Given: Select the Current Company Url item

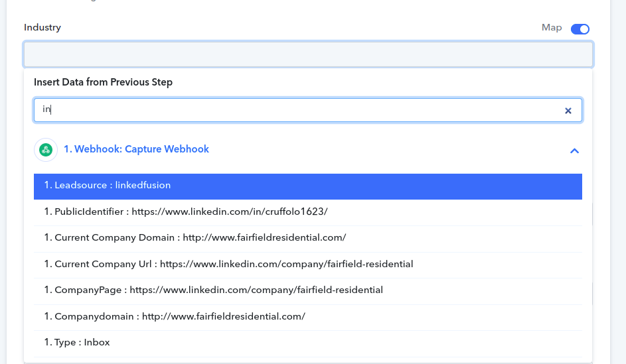Looking at the screenshot, I should point(308,265).
